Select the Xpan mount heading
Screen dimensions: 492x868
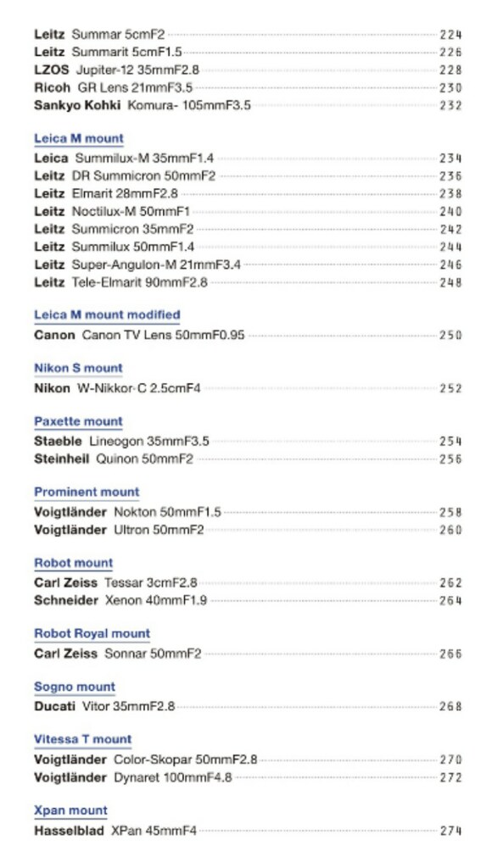pyautogui.click(x=70, y=810)
